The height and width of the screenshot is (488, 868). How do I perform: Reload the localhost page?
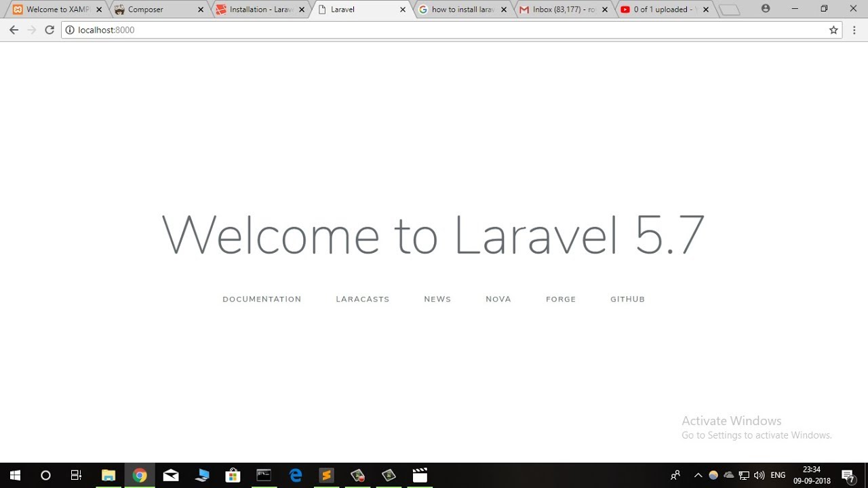click(x=50, y=30)
